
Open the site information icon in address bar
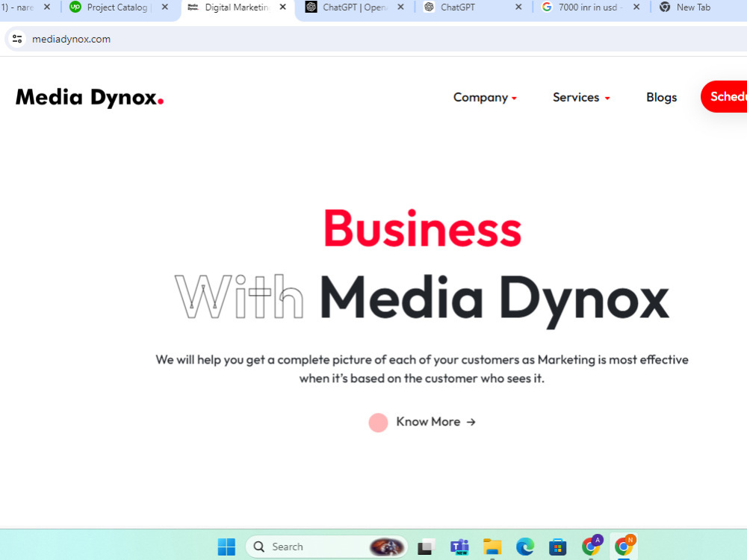coord(17,39)
